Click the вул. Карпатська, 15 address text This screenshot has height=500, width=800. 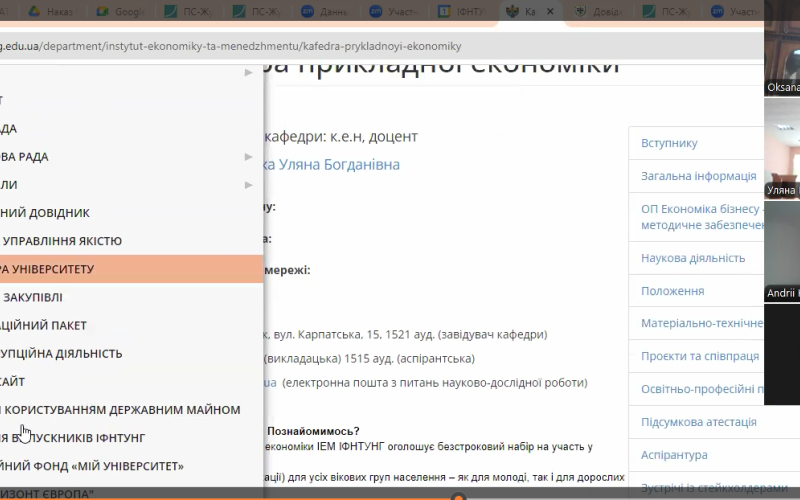click(x=327, y=335)
